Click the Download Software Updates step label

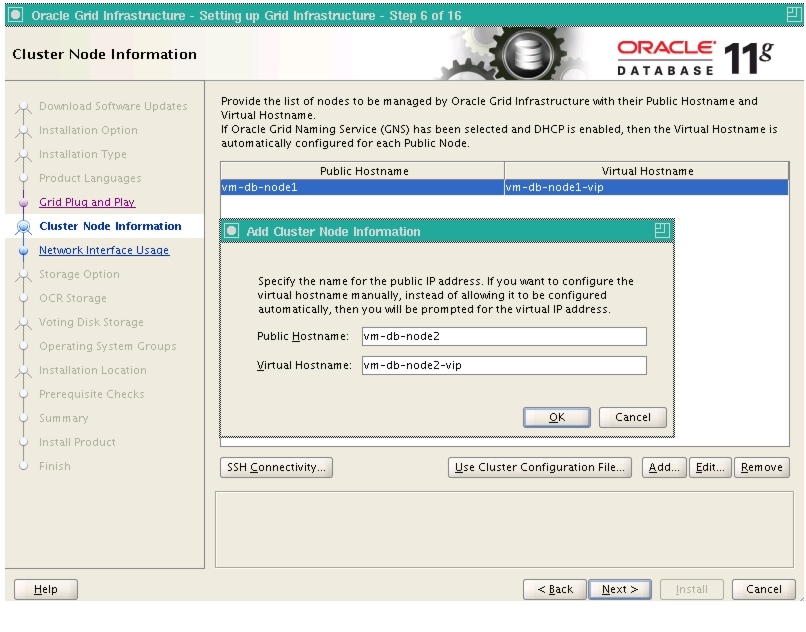(113, 106)
